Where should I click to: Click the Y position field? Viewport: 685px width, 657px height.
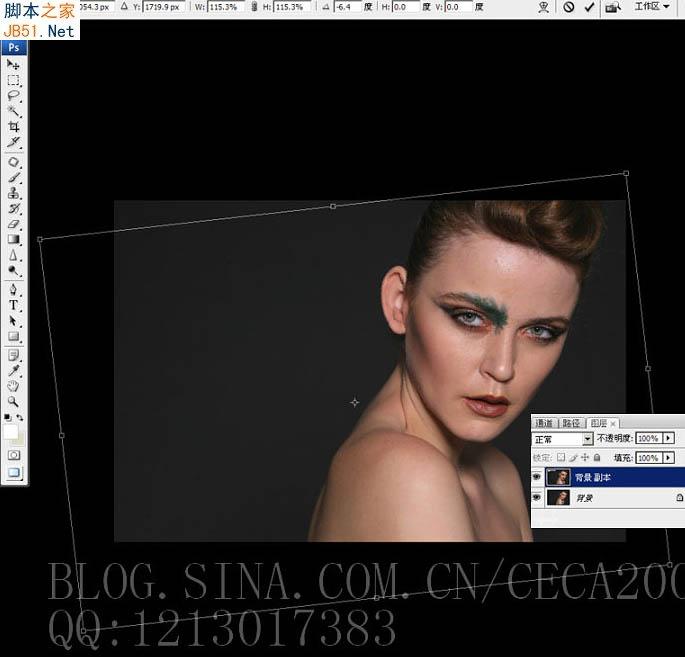tap(163, 7)
